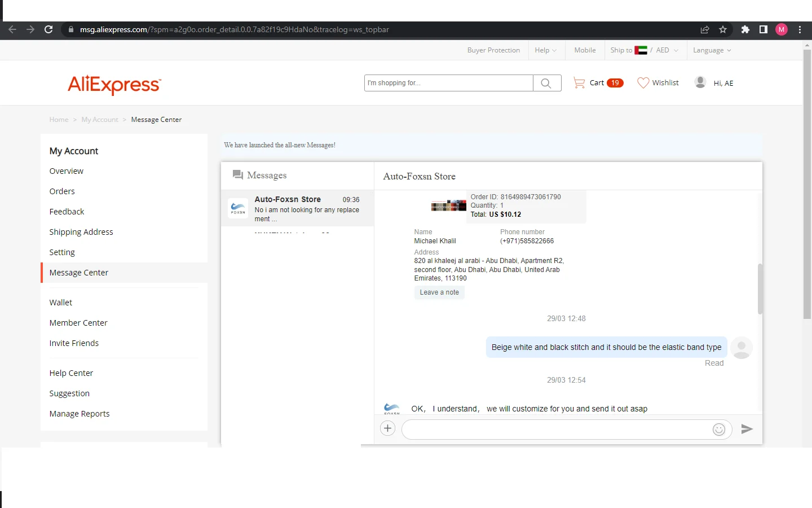The image size is (812, 508).
Task: Click the phone number (+971)585822666
Action: click(527, 241)
